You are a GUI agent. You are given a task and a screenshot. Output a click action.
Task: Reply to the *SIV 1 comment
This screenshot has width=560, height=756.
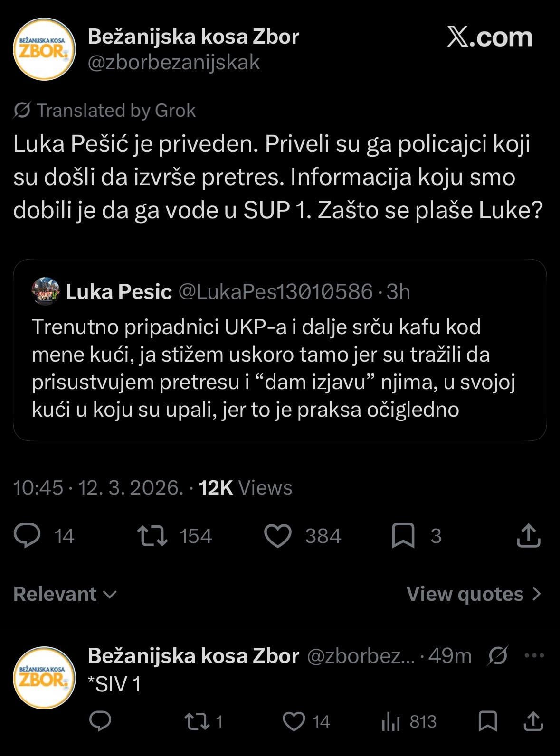pyautogui.click(x=100, y=721)
